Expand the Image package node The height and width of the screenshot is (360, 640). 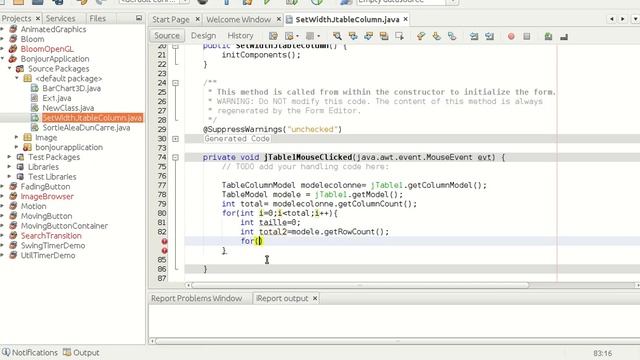[x=17, y=137]
